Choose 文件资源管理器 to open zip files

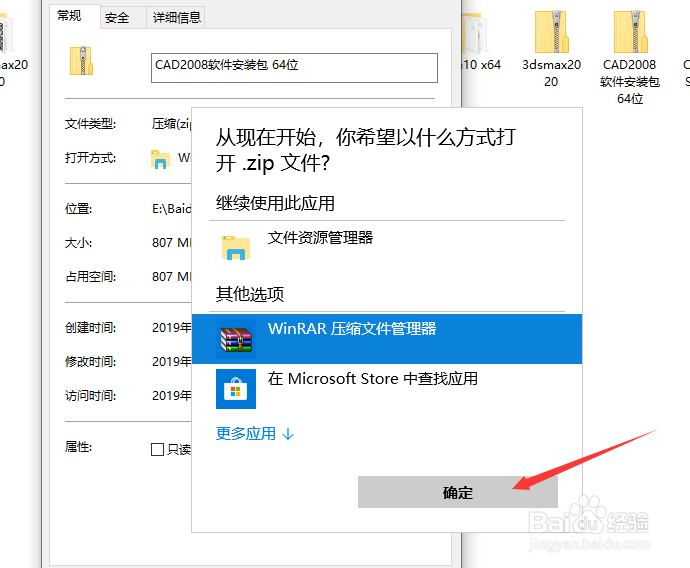click(387, 248)
